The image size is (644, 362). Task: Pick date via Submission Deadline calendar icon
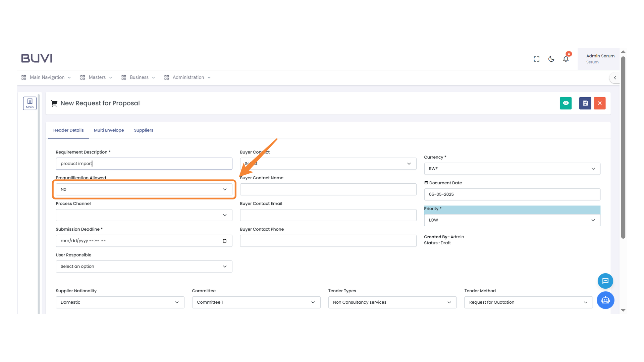224,241
